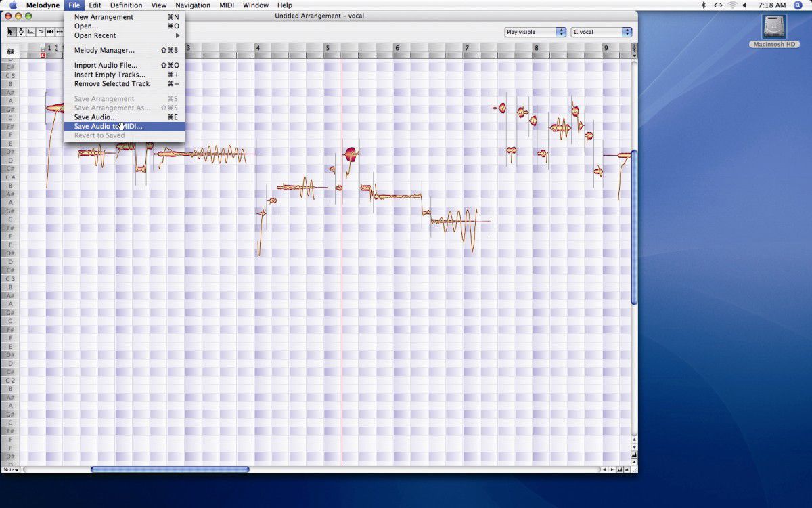Click the vertical scroll up arrow
The image size is (812, 508).
click(634, 439)
